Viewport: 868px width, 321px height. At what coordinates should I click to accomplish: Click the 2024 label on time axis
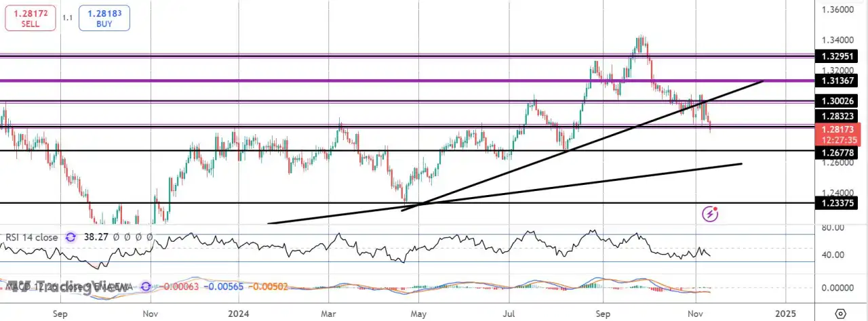(x=239, y=314)
